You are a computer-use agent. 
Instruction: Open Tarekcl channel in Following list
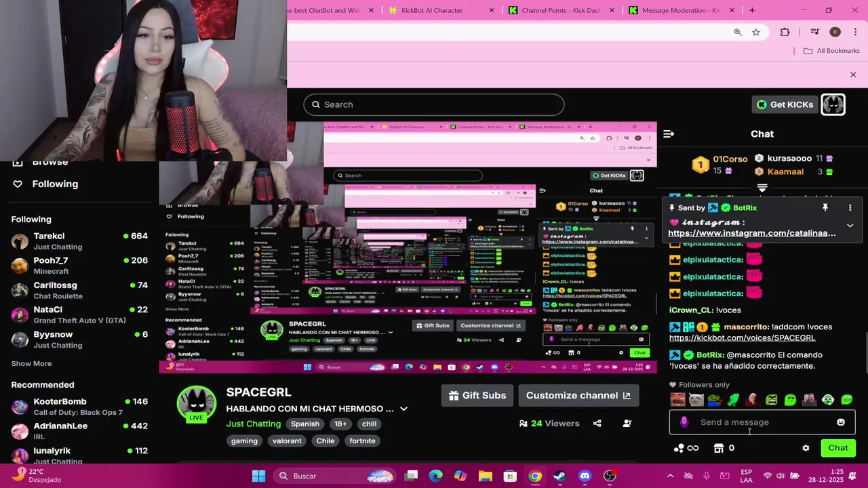pyautogui.click(x=79, y=241)
